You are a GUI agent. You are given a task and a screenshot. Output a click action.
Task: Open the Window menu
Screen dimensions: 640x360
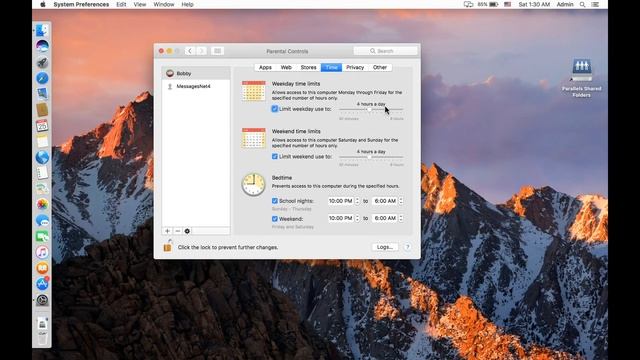pos(164,4)
